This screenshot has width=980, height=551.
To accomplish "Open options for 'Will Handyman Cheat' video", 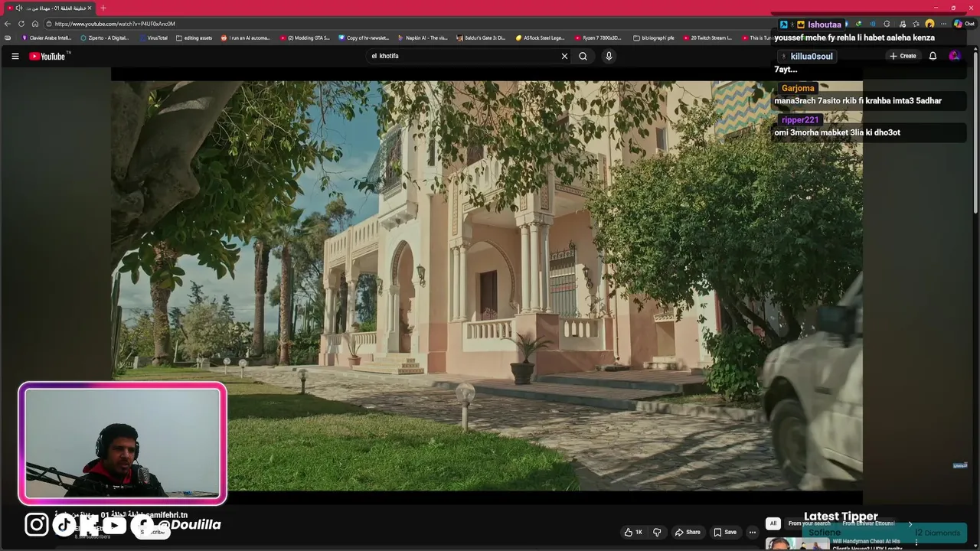I will pos(916,543).
